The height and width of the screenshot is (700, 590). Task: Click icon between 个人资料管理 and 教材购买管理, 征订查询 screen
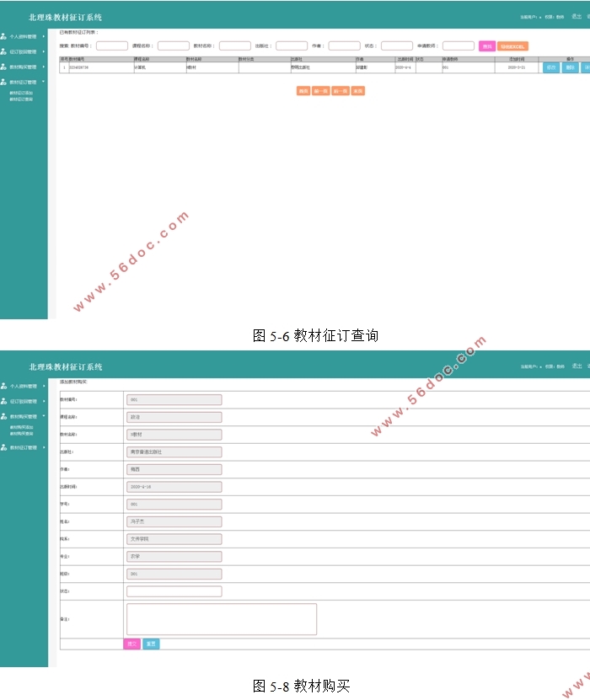tap(3, 51)
